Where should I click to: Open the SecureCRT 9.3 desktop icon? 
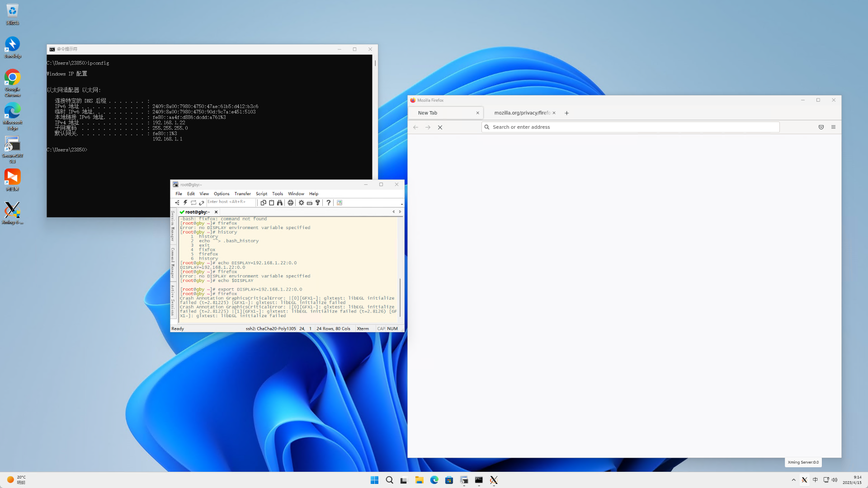pos(12,150)
